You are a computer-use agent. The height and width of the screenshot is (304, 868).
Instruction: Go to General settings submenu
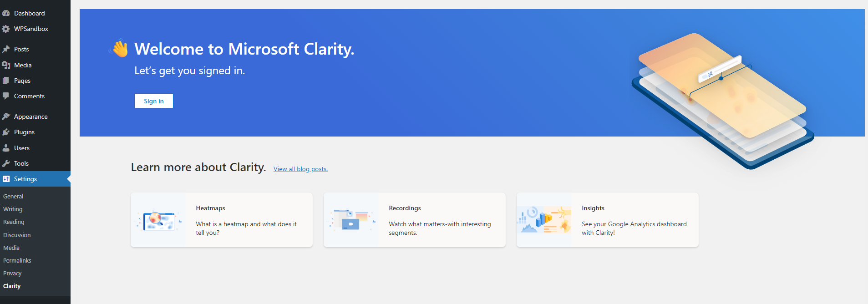[13, 196]
